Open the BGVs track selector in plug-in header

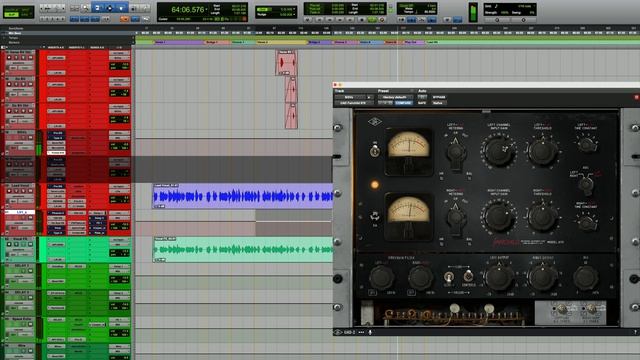tap(351, 97)
